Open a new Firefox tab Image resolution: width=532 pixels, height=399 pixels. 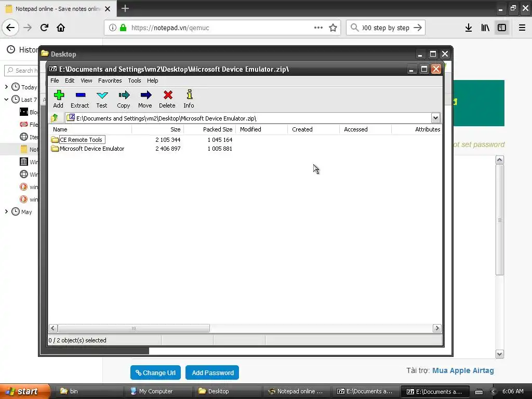point(125,8)
